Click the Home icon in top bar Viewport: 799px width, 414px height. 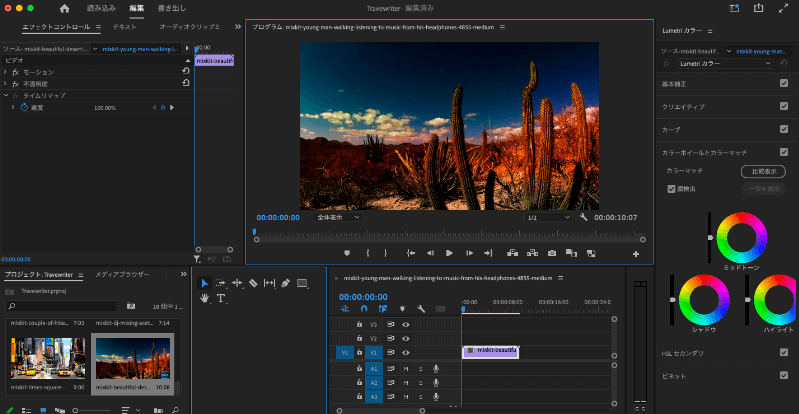pos(65,8)
